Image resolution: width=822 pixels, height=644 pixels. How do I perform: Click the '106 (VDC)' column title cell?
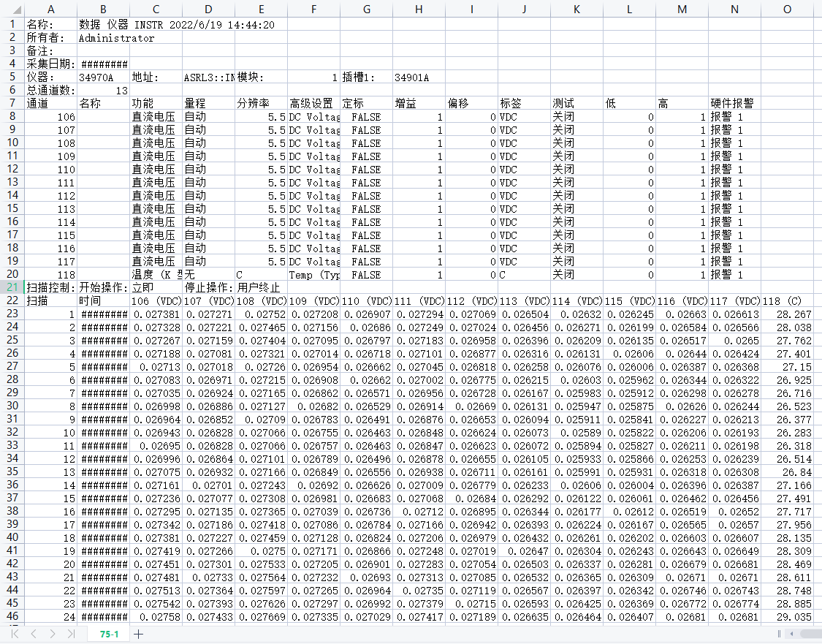point(156,300)
